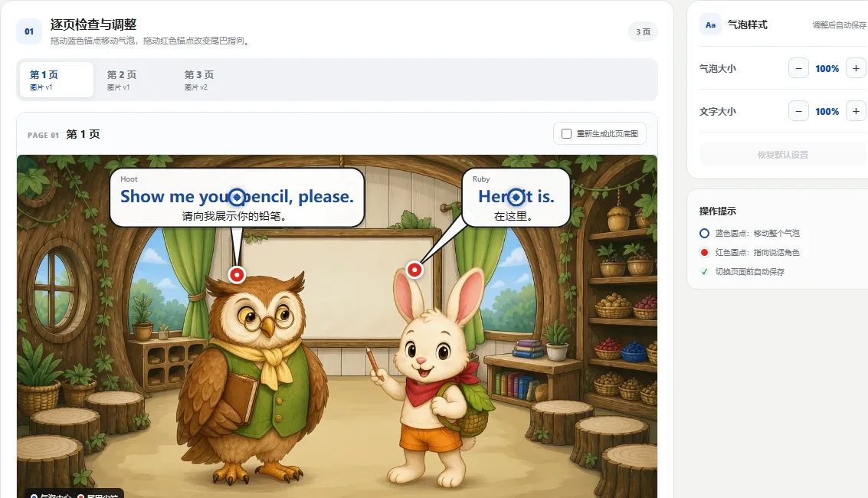Click the PAGE 01 label

point(43,135)
